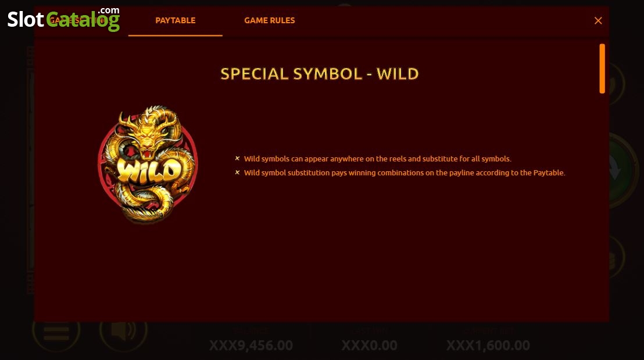
Task: Click the wild substitution payline rule text
Action: [405, 173]
